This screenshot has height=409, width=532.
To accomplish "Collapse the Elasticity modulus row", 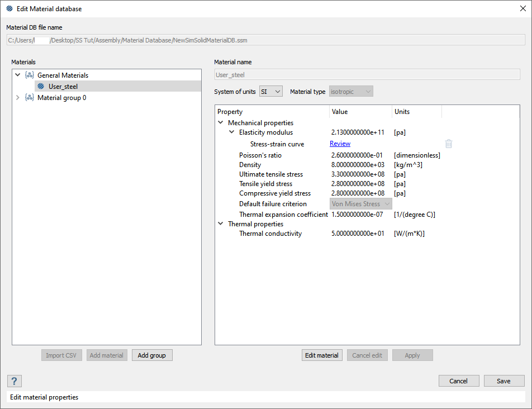I will (x=232, y=132).
